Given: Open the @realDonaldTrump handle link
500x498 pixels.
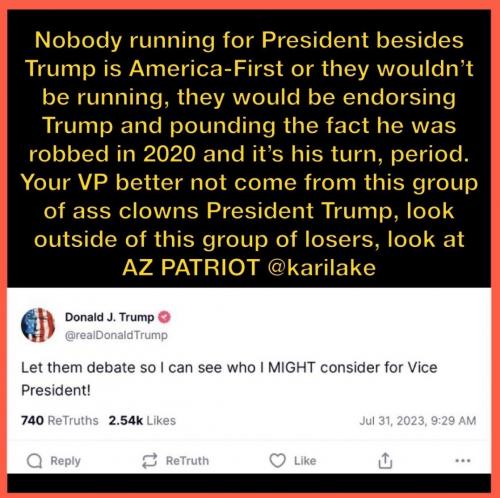Looking at the screenshot, I should 116,335.
